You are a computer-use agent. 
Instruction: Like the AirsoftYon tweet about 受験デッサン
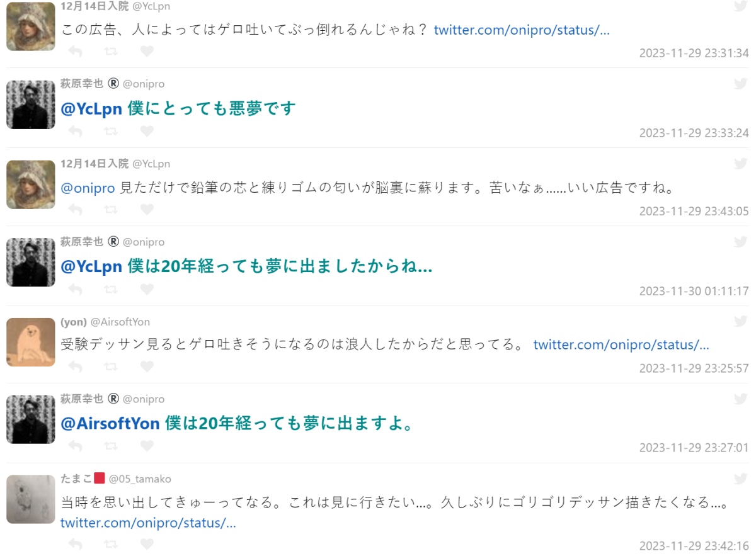coord(146,366)
